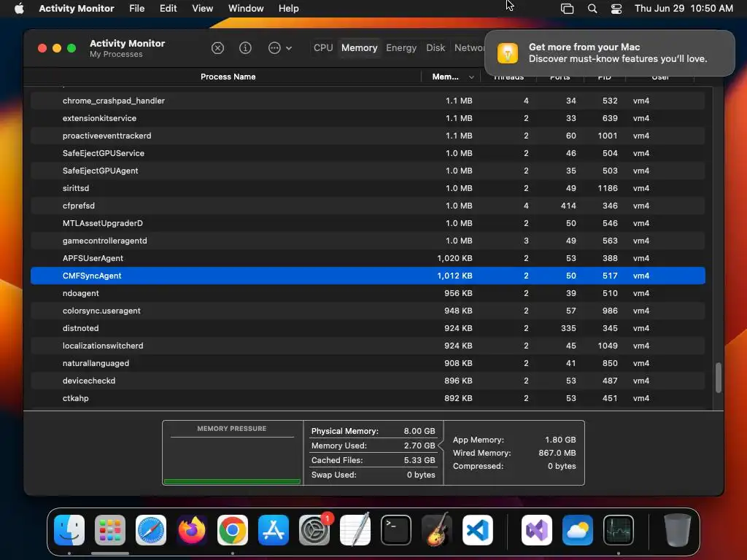747x560 pixels.
Task: Open TextEdit from the Dock
Action: click(355, 530)
